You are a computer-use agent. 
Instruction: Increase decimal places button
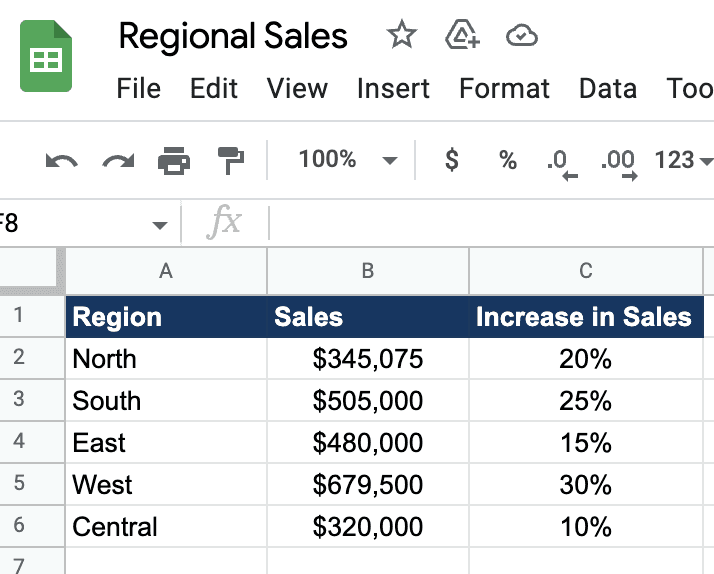point(619,164)
